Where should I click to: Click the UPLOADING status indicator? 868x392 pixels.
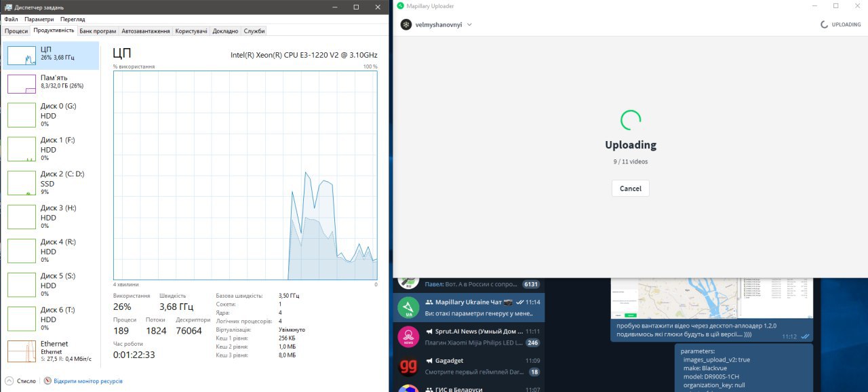point(841,24)
